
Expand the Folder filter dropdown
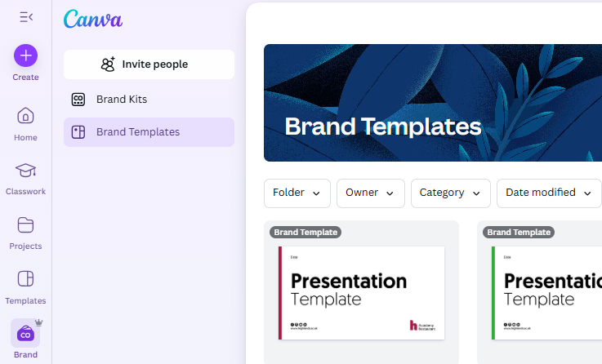click(x=297, y=193)
